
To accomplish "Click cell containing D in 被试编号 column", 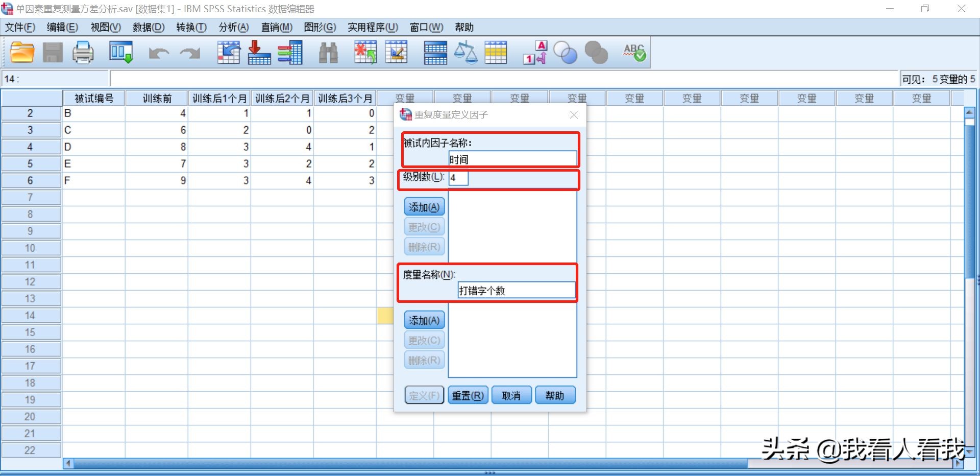I will (94, 147).
